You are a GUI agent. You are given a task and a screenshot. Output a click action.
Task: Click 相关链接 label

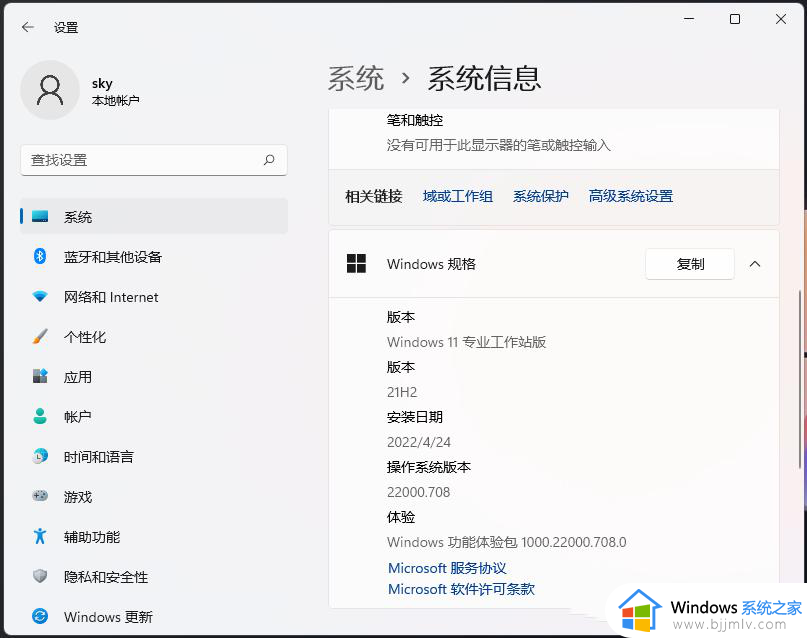(x=374, y=196)
